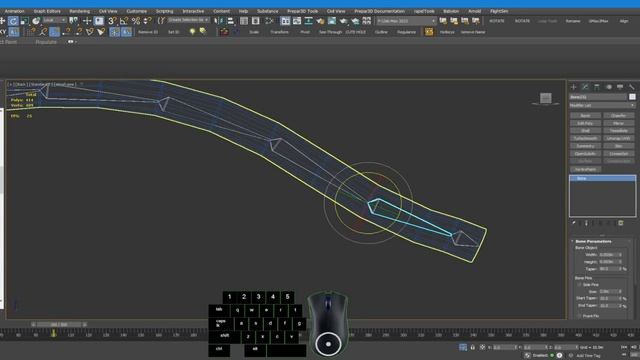
Task: Open the Graph Editors menu
Action: [47, 11]
